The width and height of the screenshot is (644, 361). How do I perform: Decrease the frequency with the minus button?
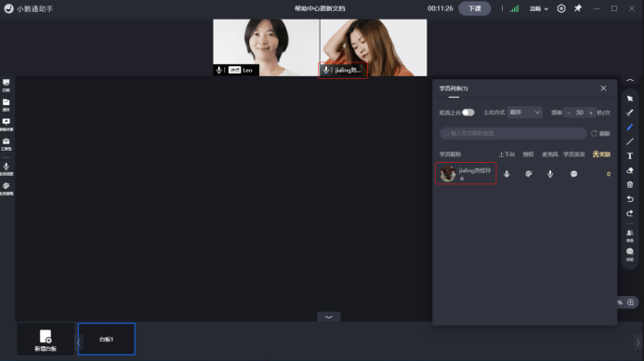tap(569, 113)
